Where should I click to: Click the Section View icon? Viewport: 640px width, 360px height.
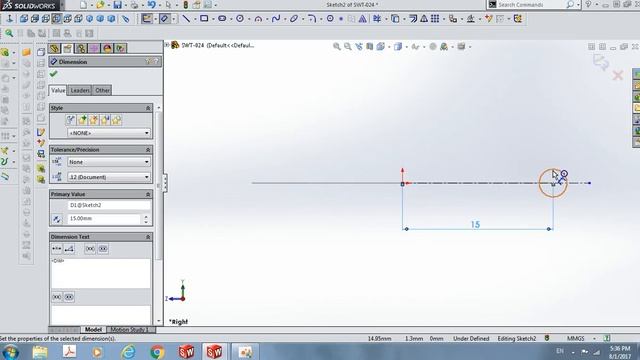[x=370, y=47]
